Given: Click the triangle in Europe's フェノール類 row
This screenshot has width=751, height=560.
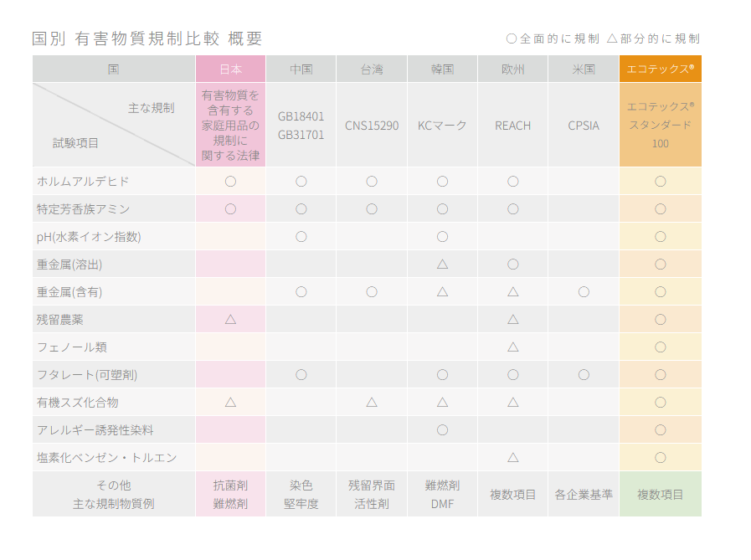Looking at the screenshot, I should (x=512, y=347).
